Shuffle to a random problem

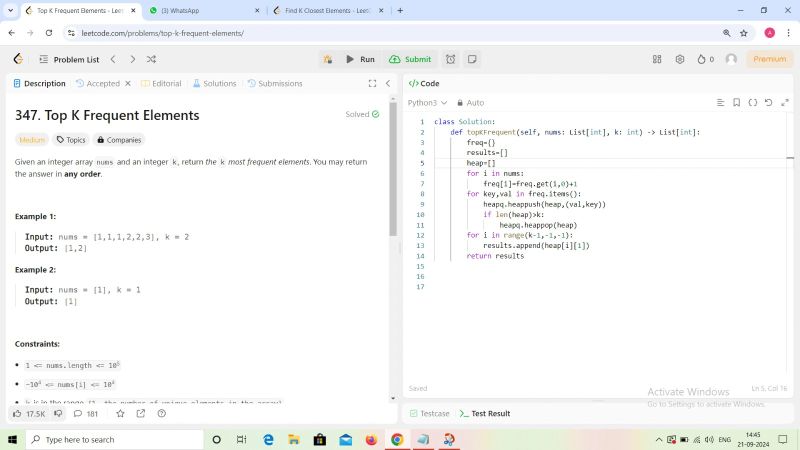pyautogui.click(x=151, y=59)
